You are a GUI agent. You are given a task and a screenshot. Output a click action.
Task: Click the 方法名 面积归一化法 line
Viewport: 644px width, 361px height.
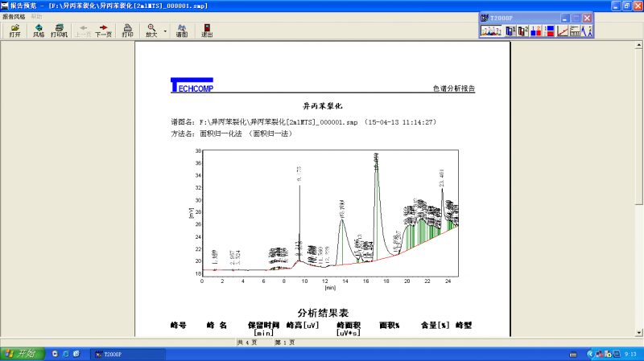click(x=231, y=133)
